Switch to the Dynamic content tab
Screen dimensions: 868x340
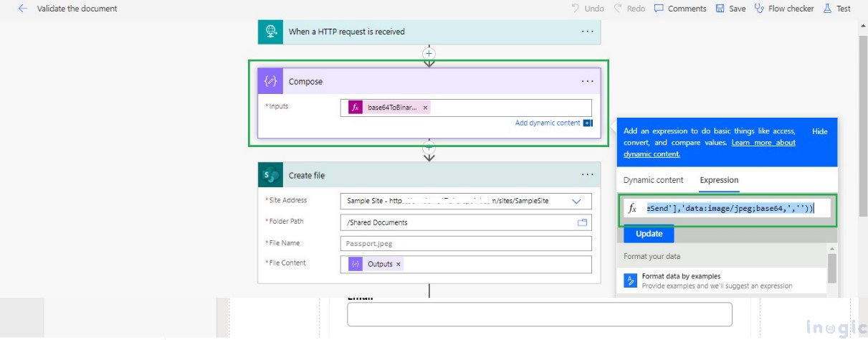[x=653, y=180]
